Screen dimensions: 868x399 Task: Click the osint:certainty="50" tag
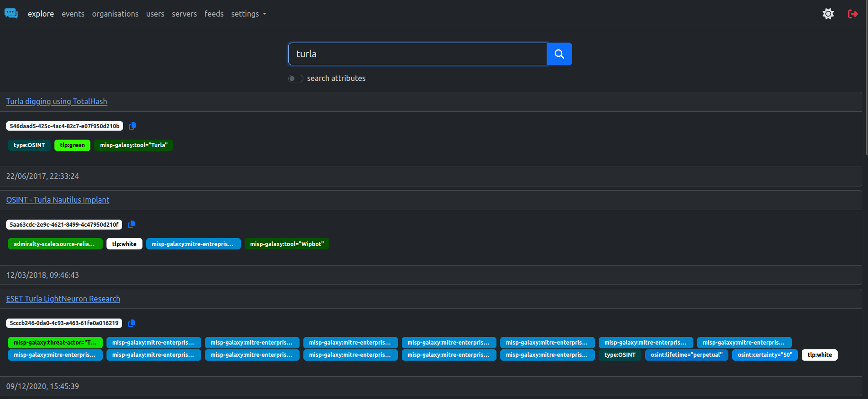tap(765, 355)
